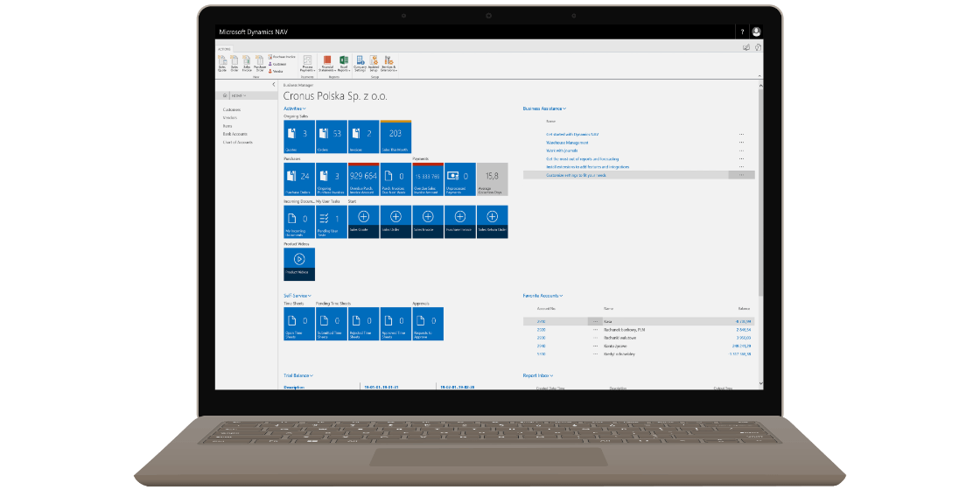This screenshot has width=980, height=490.
Task: Open Items in navigation pane
Action: click(227, 126)
